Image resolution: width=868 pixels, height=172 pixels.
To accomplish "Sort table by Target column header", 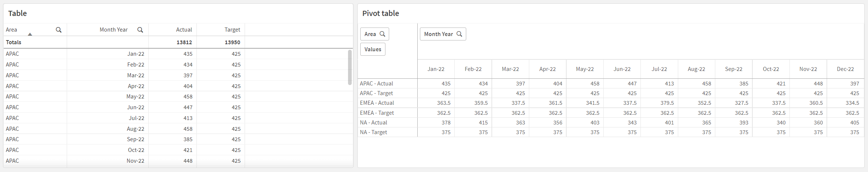I will (x=232, y=30).
